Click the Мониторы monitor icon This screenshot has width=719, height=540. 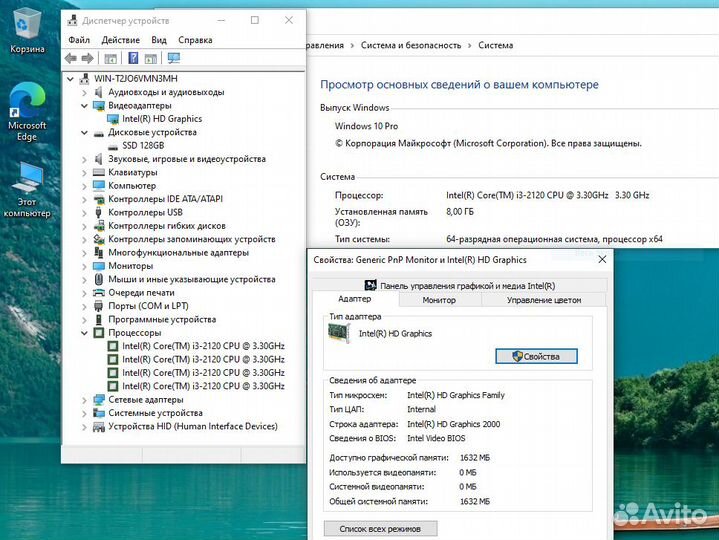[99, 266]
